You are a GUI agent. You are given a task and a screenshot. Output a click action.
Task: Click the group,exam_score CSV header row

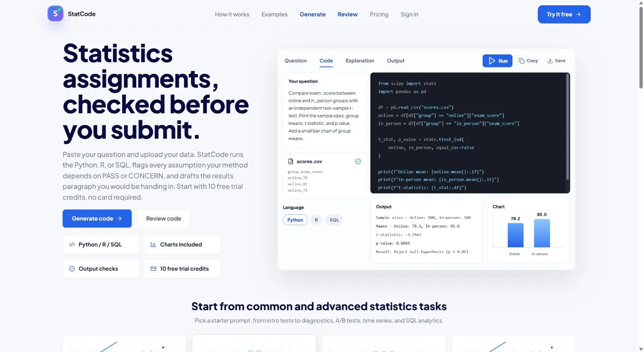click(x=305, y=172)
